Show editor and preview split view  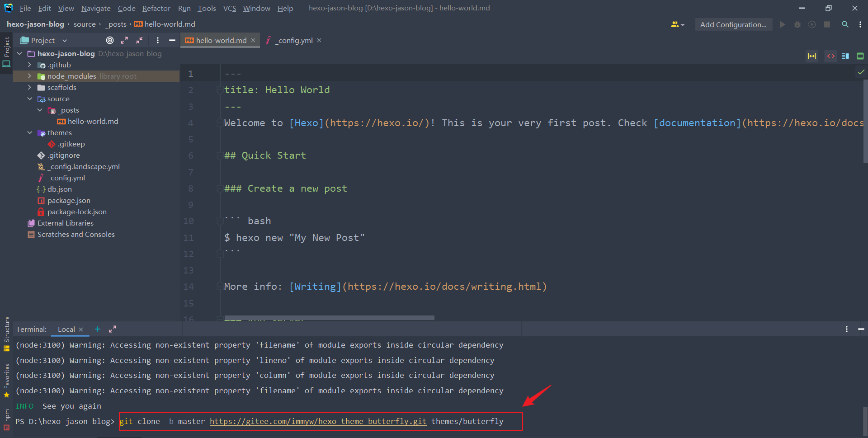pos(845,56)
